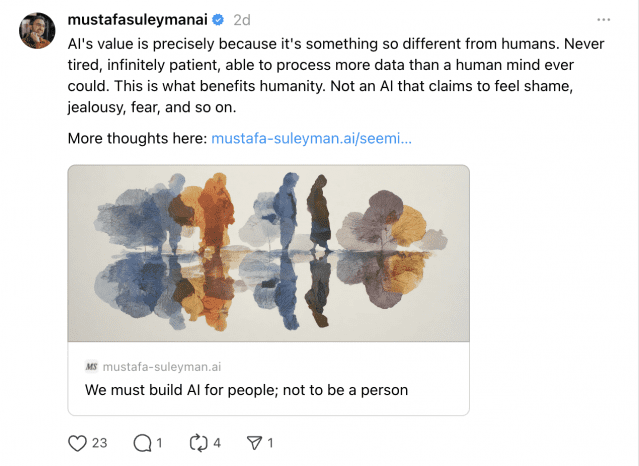Click the blue verified badge
Image resolution: width=639 pixels, height=466 pixels.
[218, 20]
